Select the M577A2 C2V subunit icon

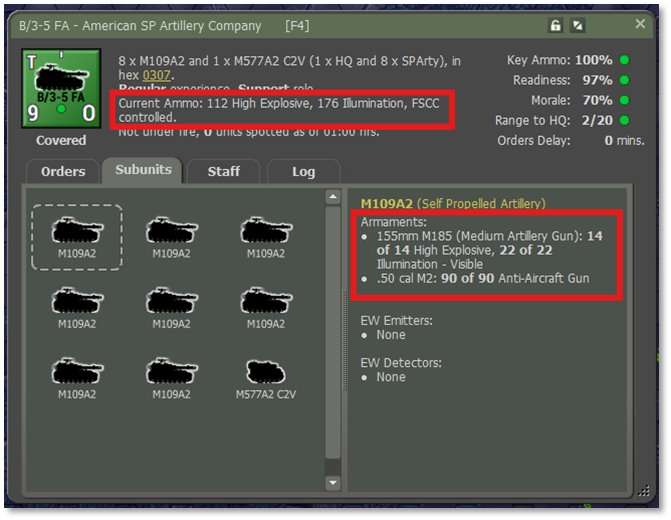point(265,377)
